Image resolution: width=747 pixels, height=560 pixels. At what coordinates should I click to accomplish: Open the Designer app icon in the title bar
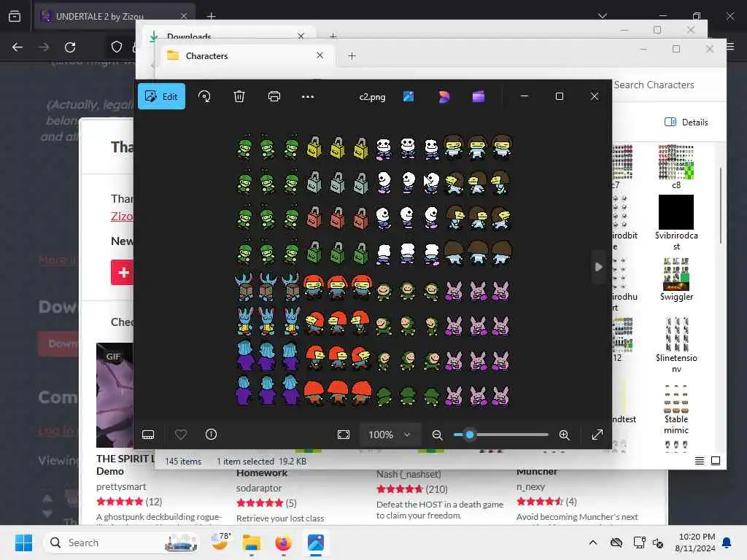pyautogui.click(x=444, y=97)
